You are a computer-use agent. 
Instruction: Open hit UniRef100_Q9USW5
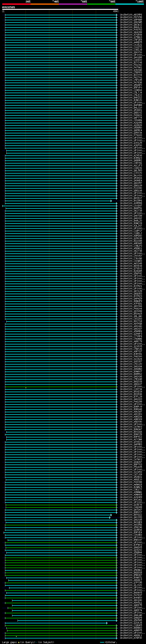point(131,22)
